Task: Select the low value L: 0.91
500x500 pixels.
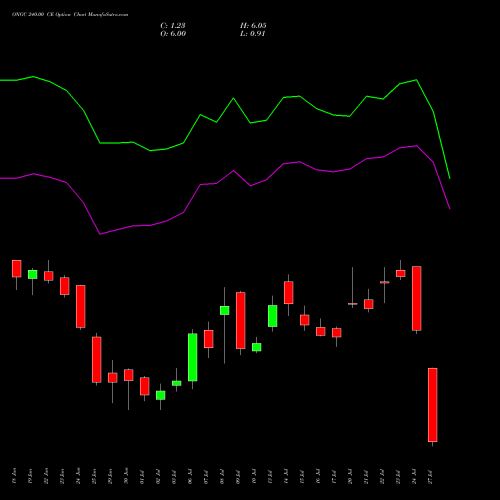Action: coord(252,33)
